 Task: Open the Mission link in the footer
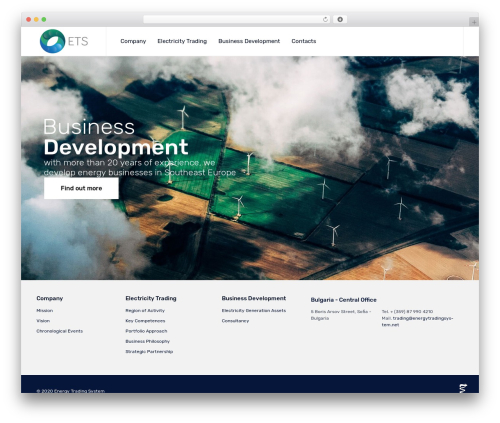pos(45,310)
